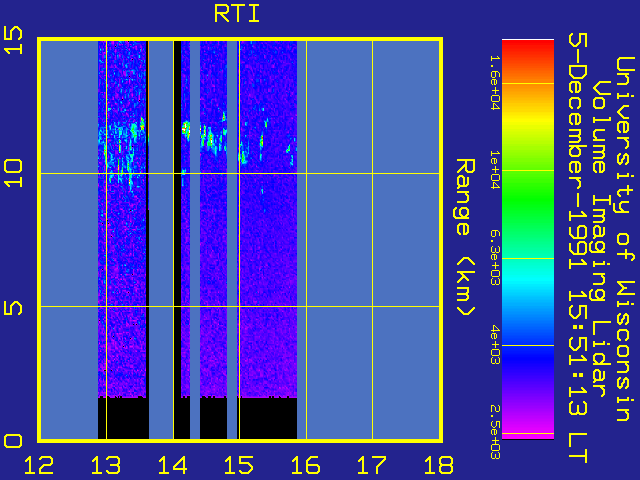Click the black data gap column near 14

pyautogui.click(x=177, y=240)
